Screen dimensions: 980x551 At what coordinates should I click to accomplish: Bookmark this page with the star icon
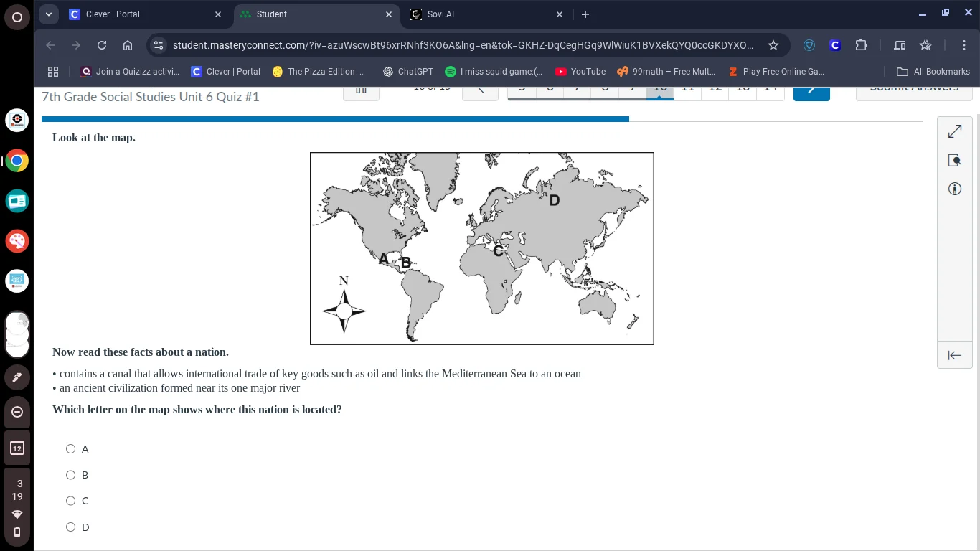[x=773, y=45]
